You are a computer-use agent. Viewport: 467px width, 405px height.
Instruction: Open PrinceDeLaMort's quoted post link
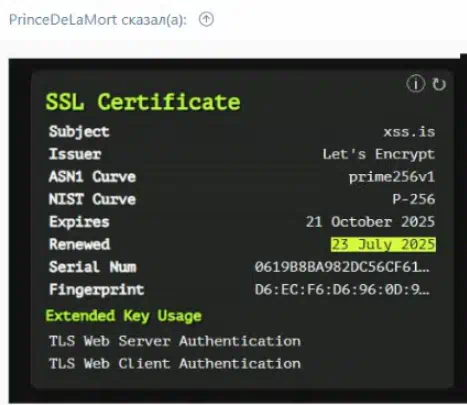pos(98,20)
